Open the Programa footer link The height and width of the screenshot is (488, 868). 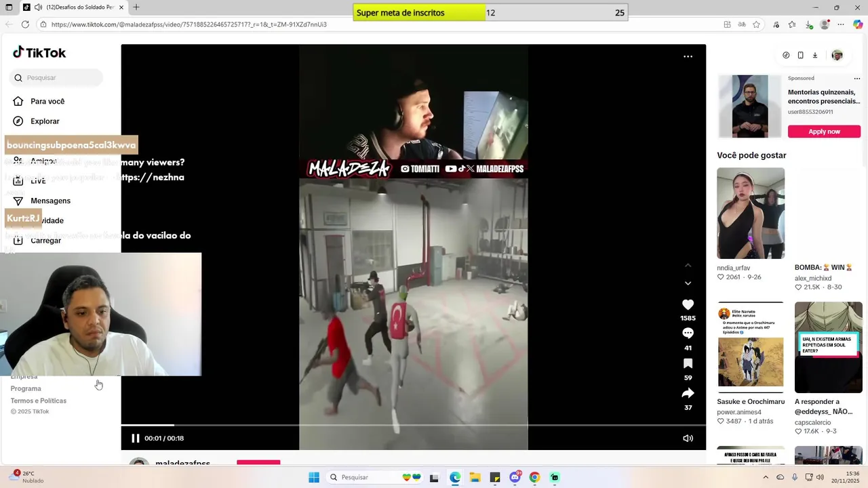[x=26, y=388]
